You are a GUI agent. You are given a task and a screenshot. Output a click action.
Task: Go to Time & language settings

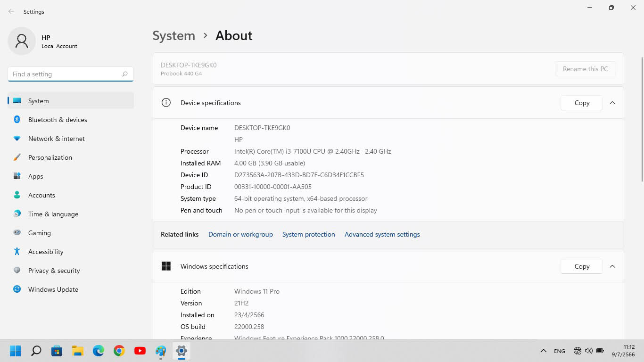click(x=71, y=214)
